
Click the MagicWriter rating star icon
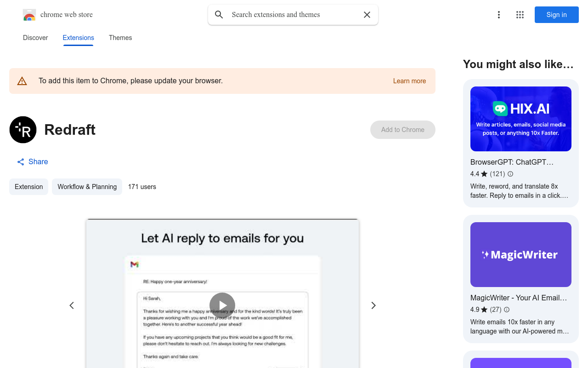click(484, 310)
